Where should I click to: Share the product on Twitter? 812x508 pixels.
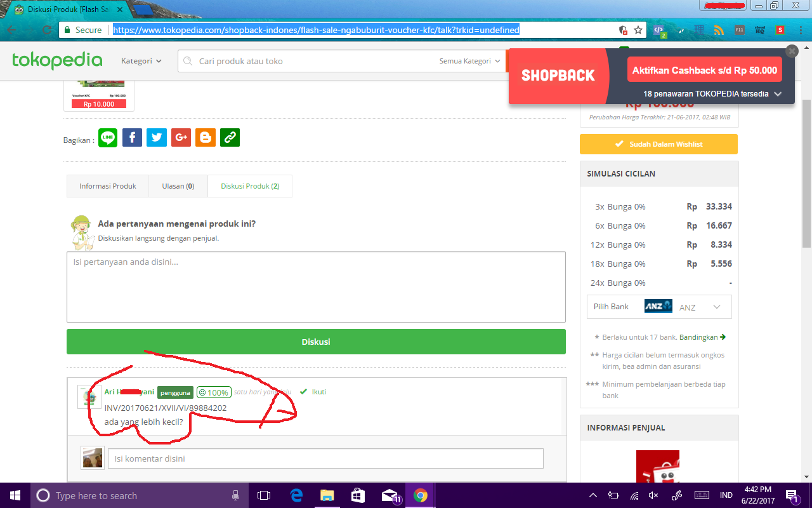point(157,137)
